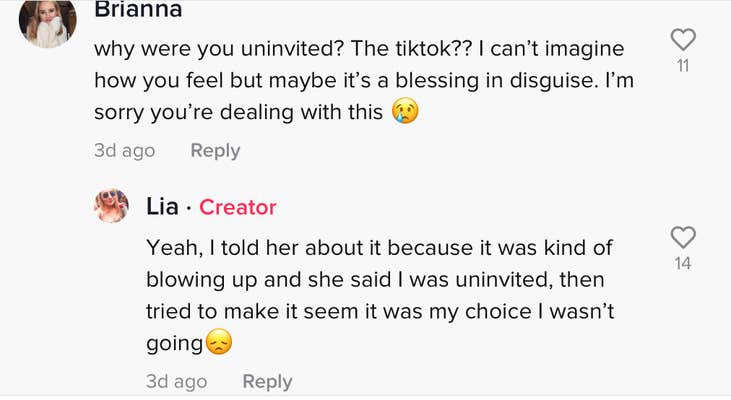Click the 3d ago timestamp under Lia's reply
731x400 pixels.
176,381
